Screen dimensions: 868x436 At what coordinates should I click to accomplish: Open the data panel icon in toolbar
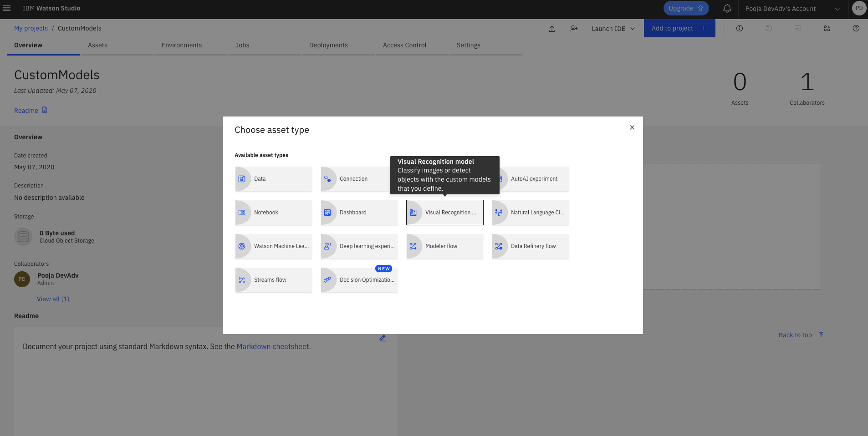pos(827,28)
